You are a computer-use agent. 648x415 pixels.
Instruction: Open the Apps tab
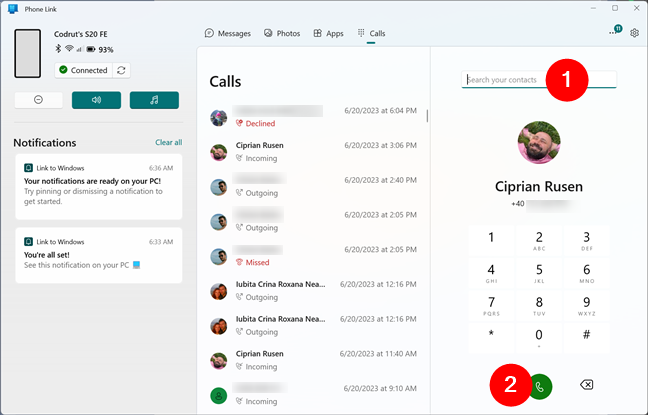(329, 33)
